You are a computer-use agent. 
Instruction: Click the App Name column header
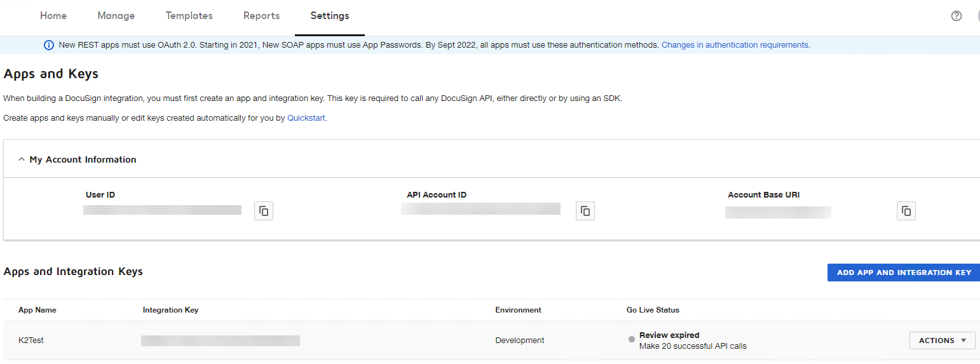[37, 310]
